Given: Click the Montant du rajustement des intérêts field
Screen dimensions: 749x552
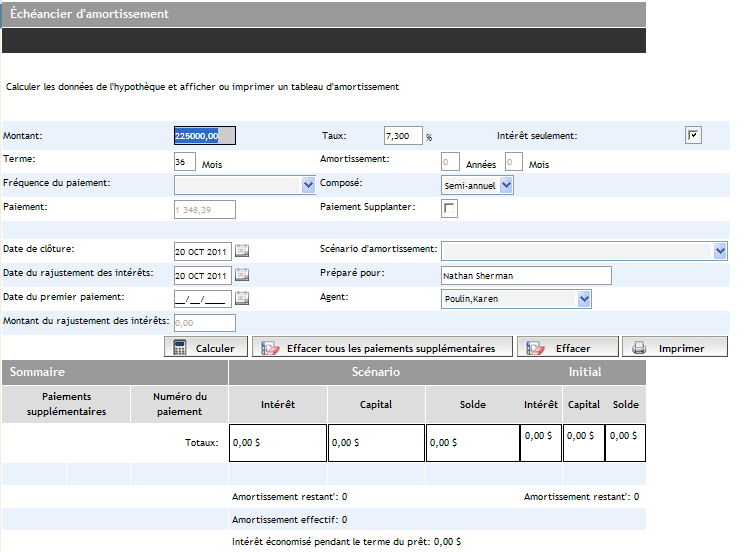Looking at the screenshot, I should tap(205, 323).
